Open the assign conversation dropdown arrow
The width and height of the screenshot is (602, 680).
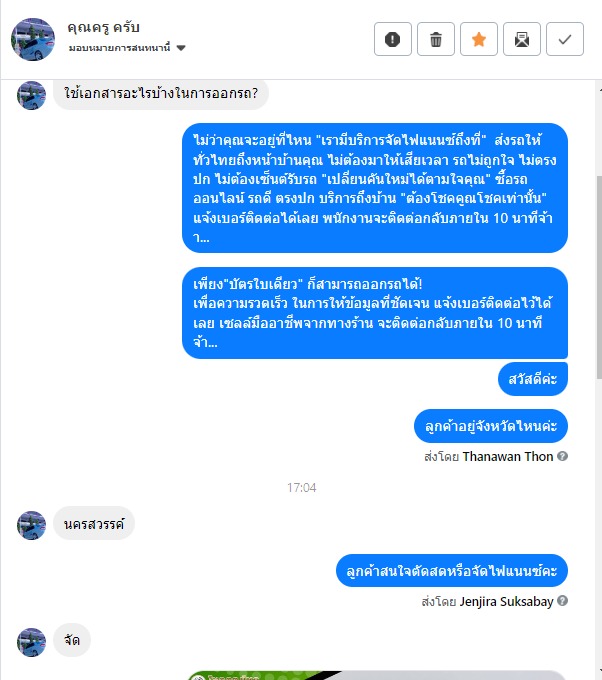coord(181,48)
